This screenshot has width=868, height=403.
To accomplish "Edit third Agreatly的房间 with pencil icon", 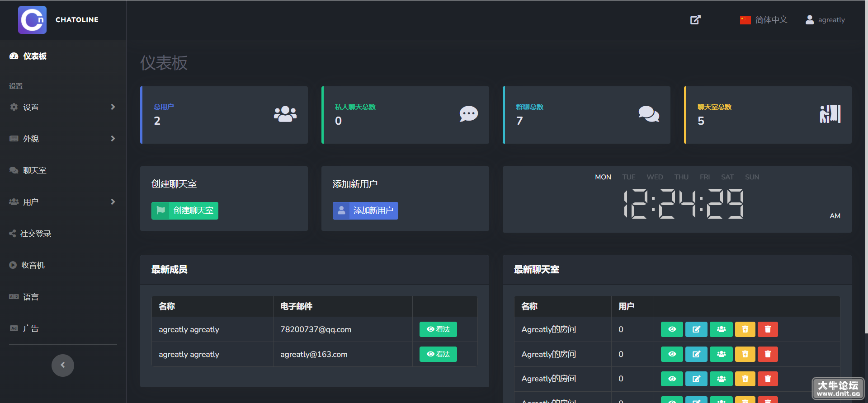I will 696,379.
